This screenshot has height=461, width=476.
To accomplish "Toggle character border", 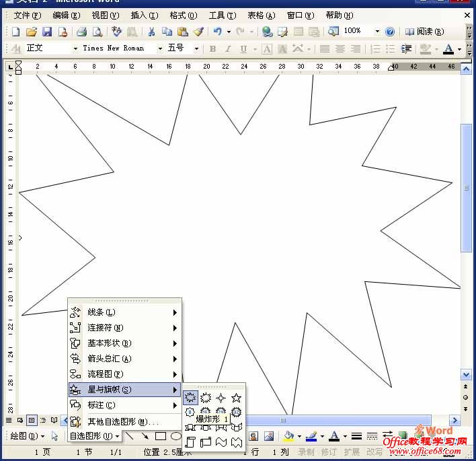I will coord(267,48).
